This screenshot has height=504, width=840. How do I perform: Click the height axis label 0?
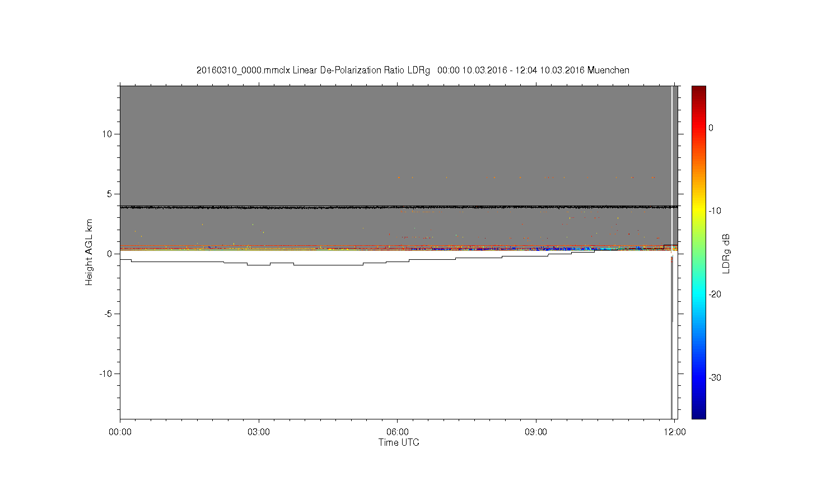[x=110, y=254]
